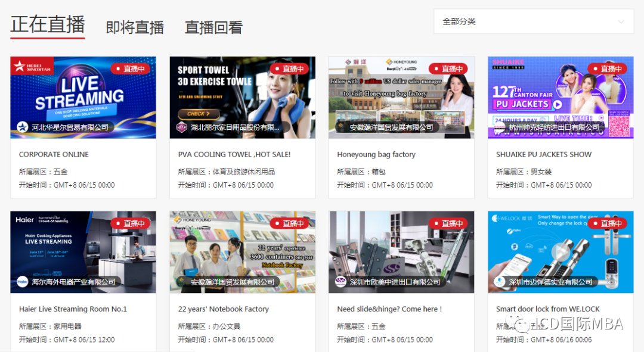Click the 杭州帅克轻纺进出口有限公司 company logo icon
644x352 pixels.
[500, 127]
